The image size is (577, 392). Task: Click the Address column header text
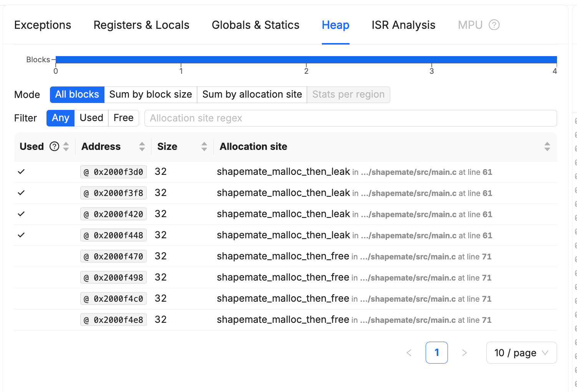click(x=101, y=146)
